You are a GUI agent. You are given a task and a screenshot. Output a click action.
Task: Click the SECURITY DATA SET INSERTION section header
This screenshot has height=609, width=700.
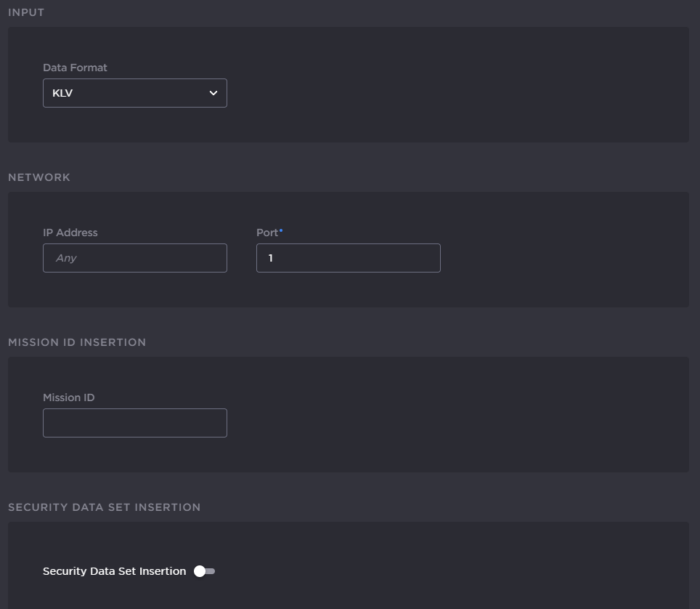click(104, 507)
